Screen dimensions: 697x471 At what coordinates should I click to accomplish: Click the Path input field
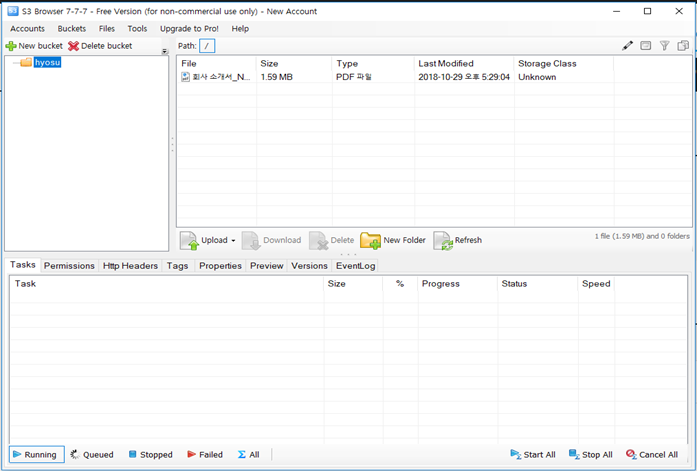(x=207, y=46)
